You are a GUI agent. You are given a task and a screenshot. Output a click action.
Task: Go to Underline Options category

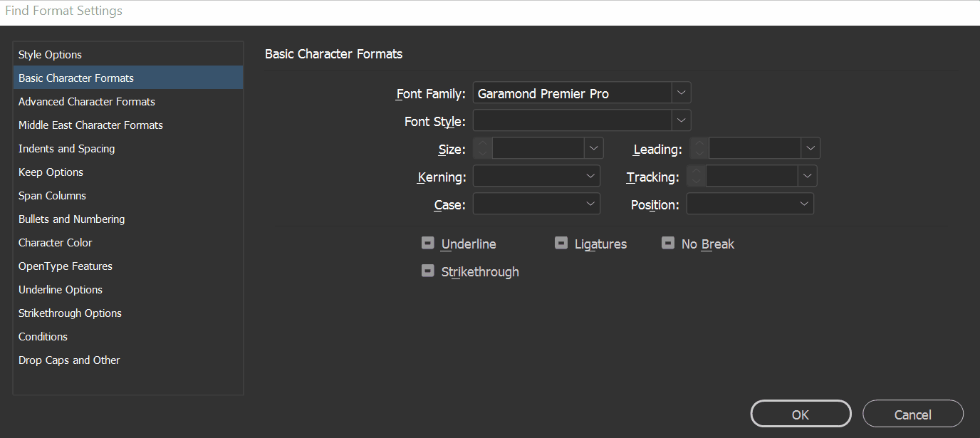point(128,289)
